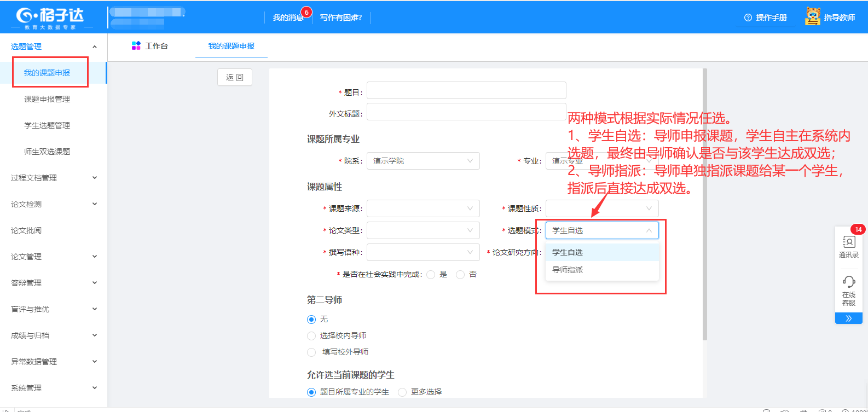Select 选择校内导师 radio option
This screenshot has width=868, height=412.
(x=311, y=336)
